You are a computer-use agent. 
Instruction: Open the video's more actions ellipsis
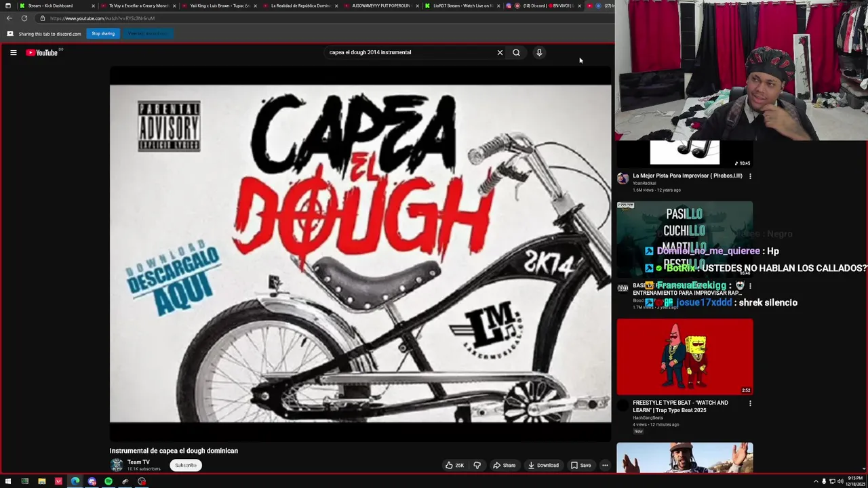pyautogui.click(x=605, y=465)
